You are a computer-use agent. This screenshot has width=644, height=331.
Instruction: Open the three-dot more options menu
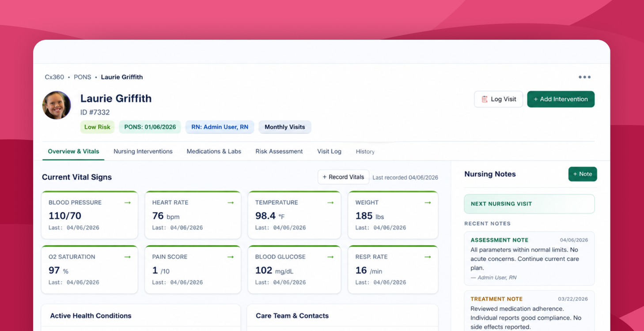pos(584,77)
